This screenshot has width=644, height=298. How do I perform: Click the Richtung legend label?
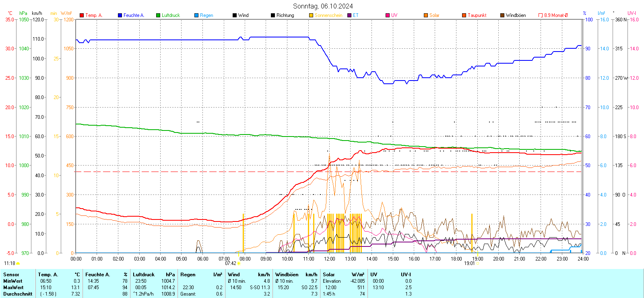pos(285,15)
